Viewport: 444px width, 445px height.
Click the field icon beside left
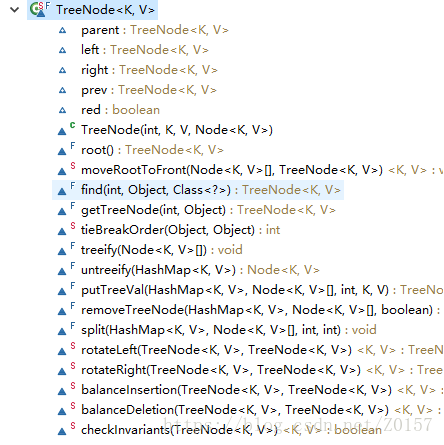tap(62, 50)
